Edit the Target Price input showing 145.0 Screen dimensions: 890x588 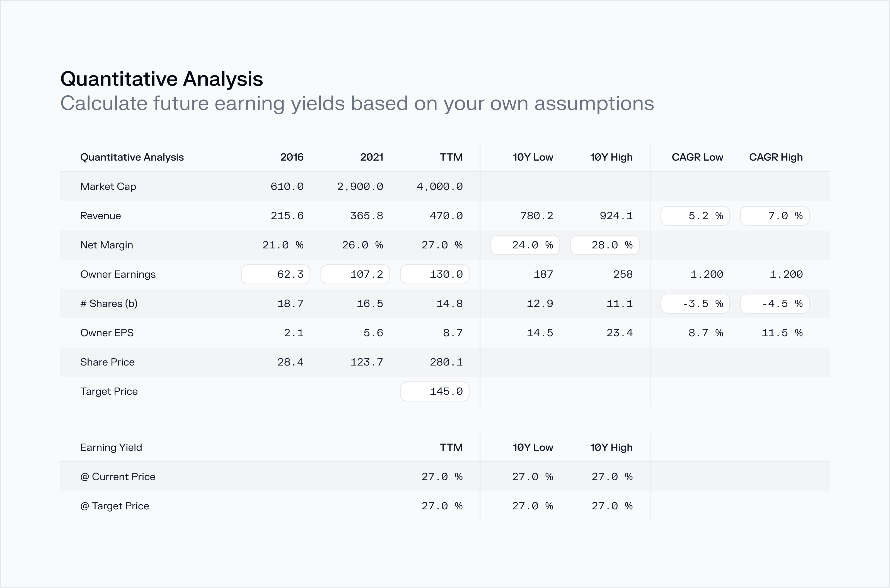tap(434, 391)
